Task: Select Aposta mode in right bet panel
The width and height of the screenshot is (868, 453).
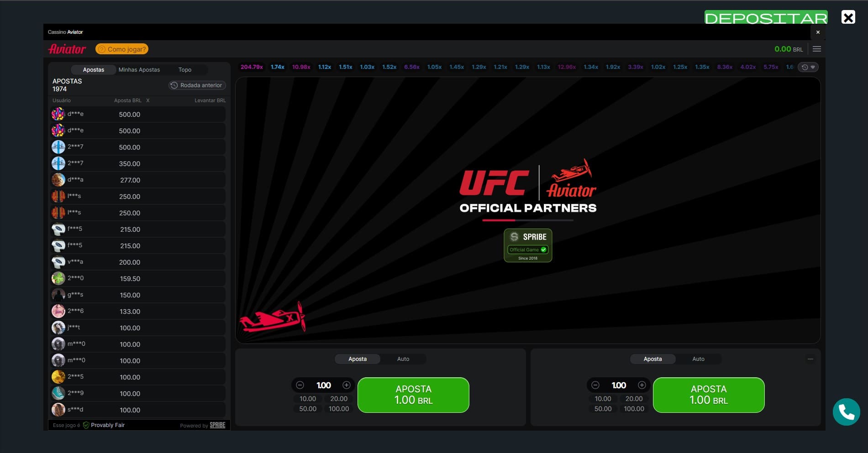Action: pos(653,359)
